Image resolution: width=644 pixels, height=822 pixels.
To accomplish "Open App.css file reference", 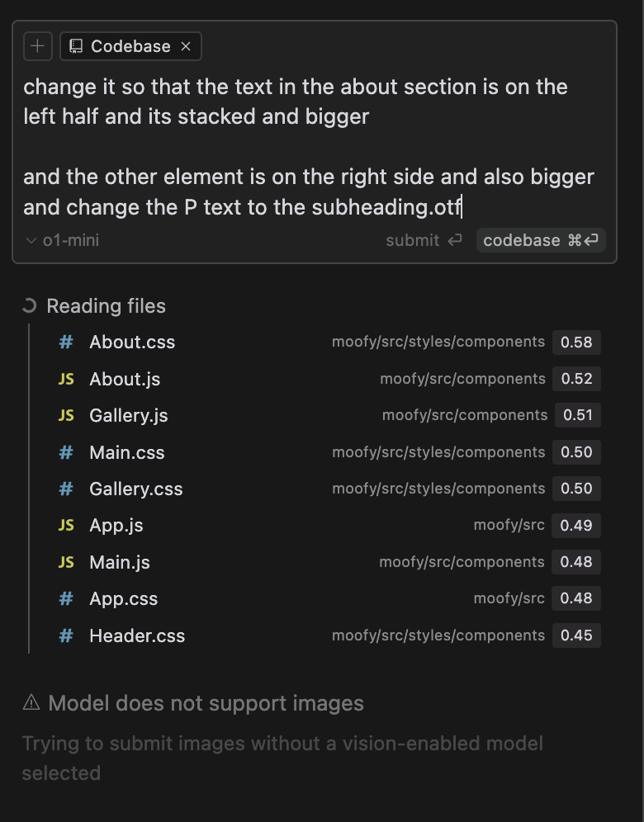I will click(123, 599).
